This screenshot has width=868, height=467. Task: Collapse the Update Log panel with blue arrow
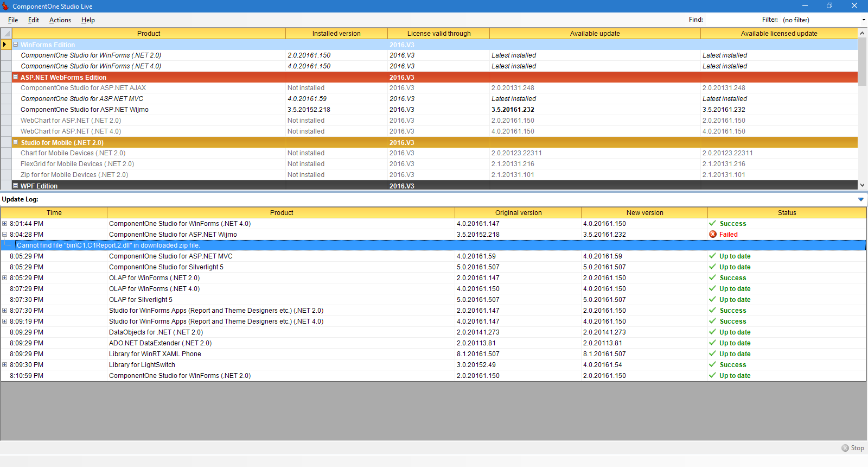860,199
